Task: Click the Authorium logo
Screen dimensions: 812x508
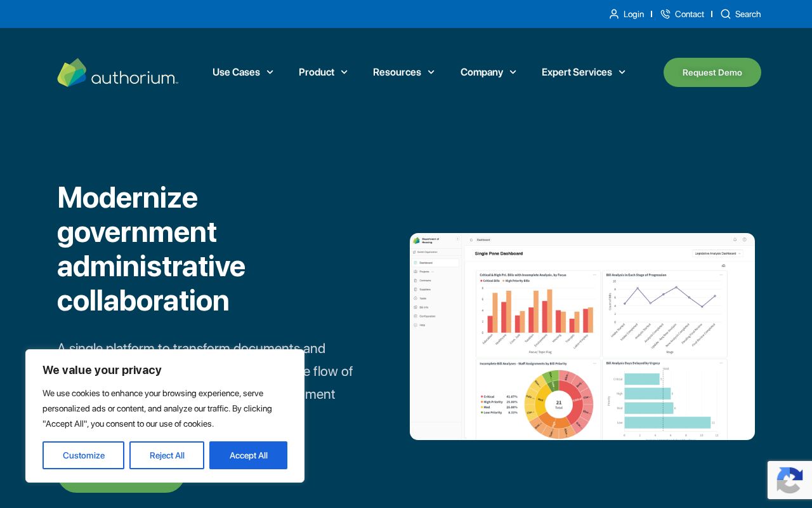Action: pos(117,72)
